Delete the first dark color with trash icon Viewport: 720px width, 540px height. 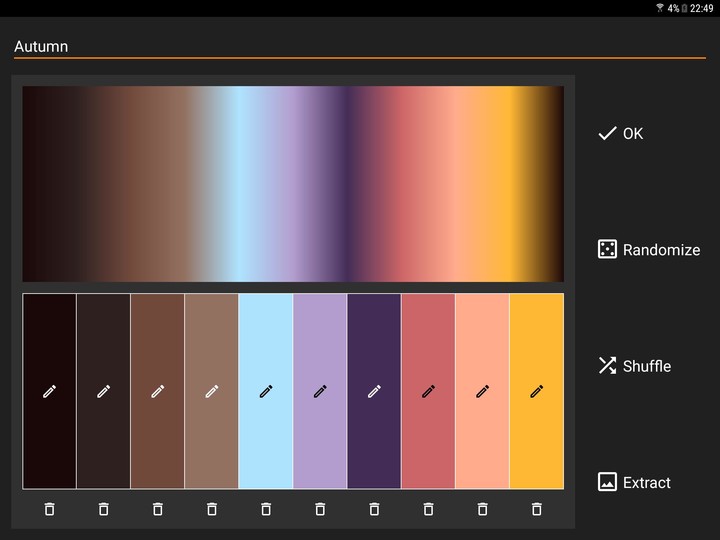pos(50,509)
